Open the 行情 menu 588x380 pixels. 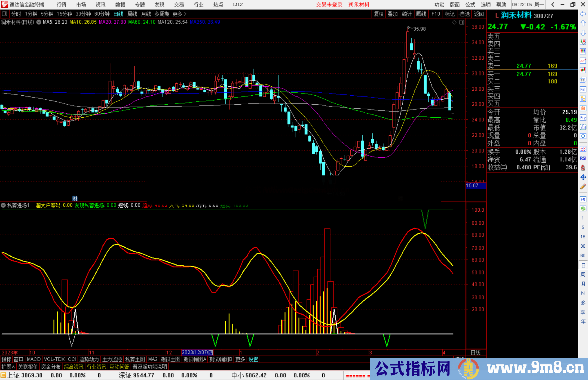coord(62,5)
